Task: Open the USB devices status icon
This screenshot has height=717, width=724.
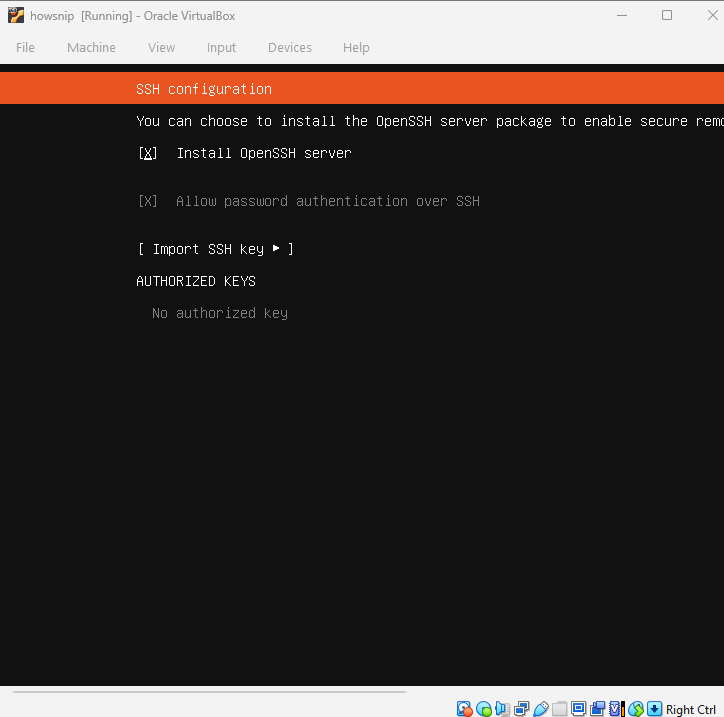Action: (541, 709)
